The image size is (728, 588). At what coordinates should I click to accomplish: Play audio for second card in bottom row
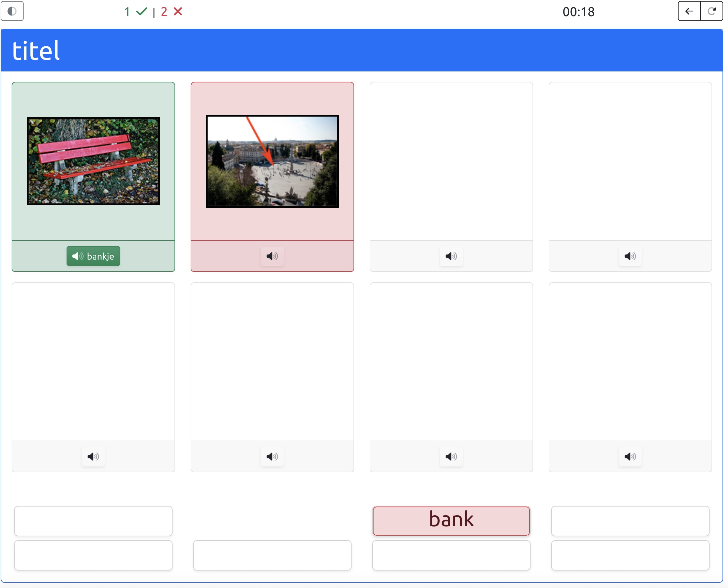(x=272, y=456)
